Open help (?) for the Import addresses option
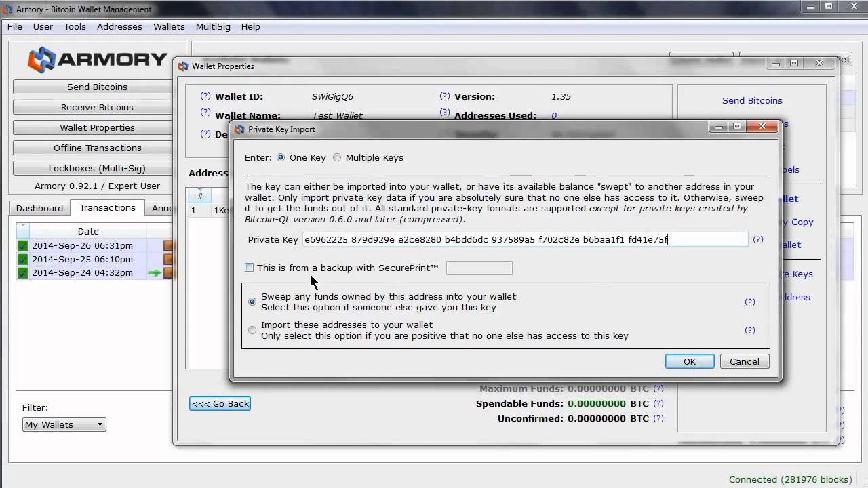The width and height of the screenshot is (868, 488). 750,330
